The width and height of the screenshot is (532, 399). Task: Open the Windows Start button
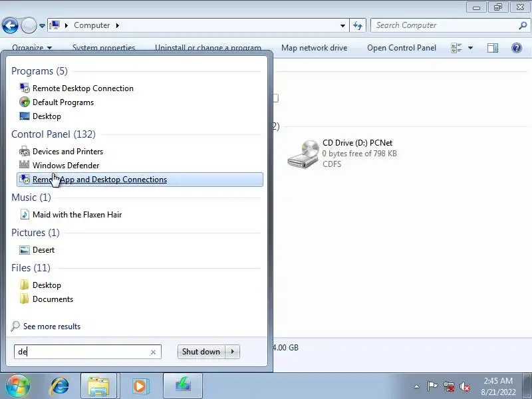tap(18, 386)
